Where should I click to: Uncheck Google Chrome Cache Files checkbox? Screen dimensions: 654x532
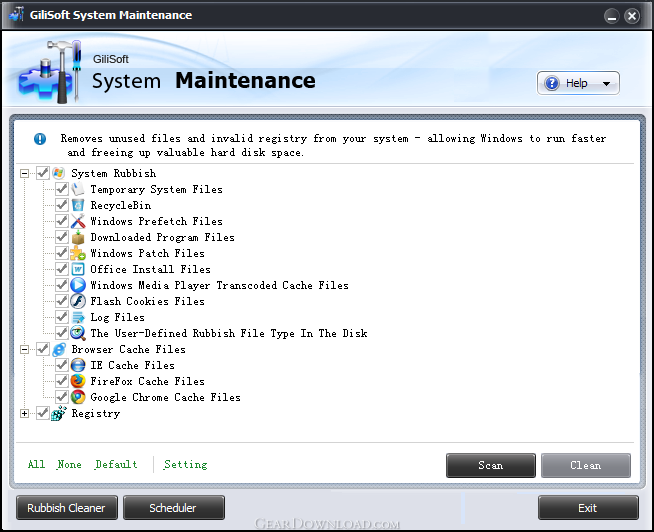point(62,396)
